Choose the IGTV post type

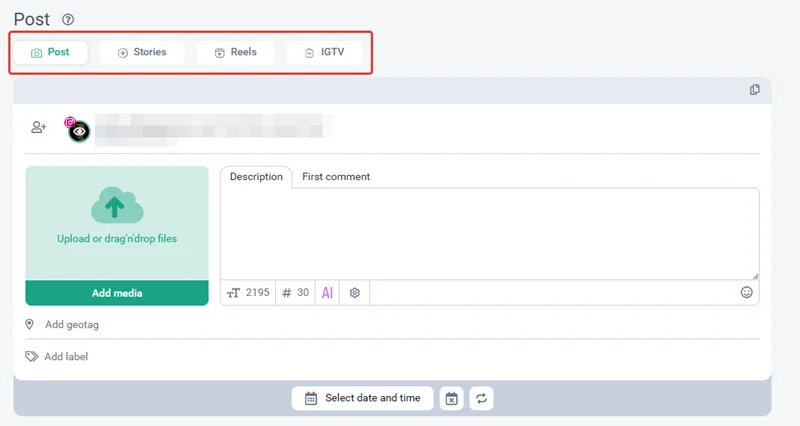(324, 52)
